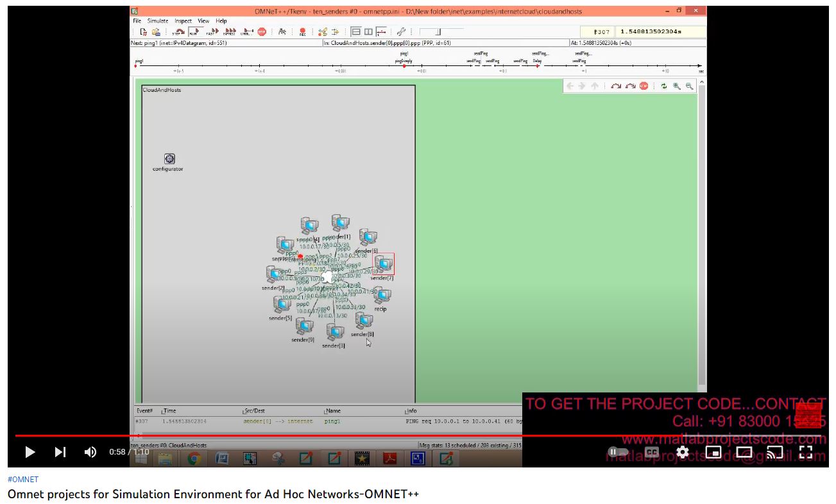Toggle the timeline view toolbar button
836x504 pixels.
(x=381, y=31)
